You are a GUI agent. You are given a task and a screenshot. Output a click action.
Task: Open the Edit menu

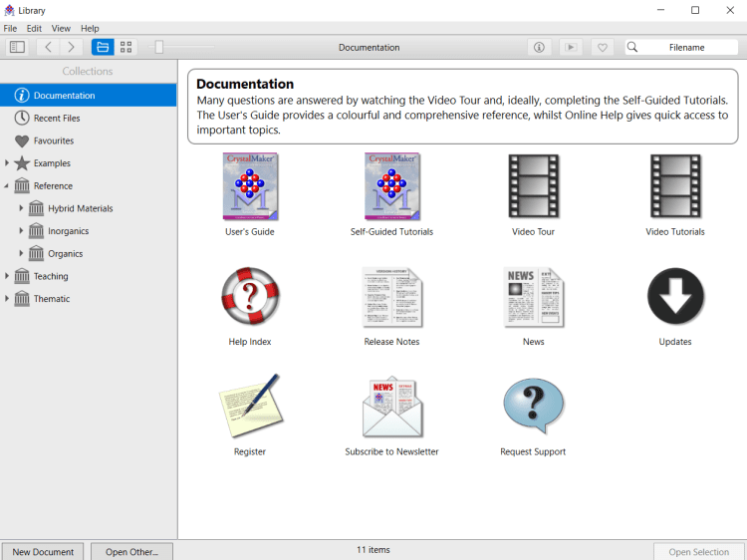point(34,29)
